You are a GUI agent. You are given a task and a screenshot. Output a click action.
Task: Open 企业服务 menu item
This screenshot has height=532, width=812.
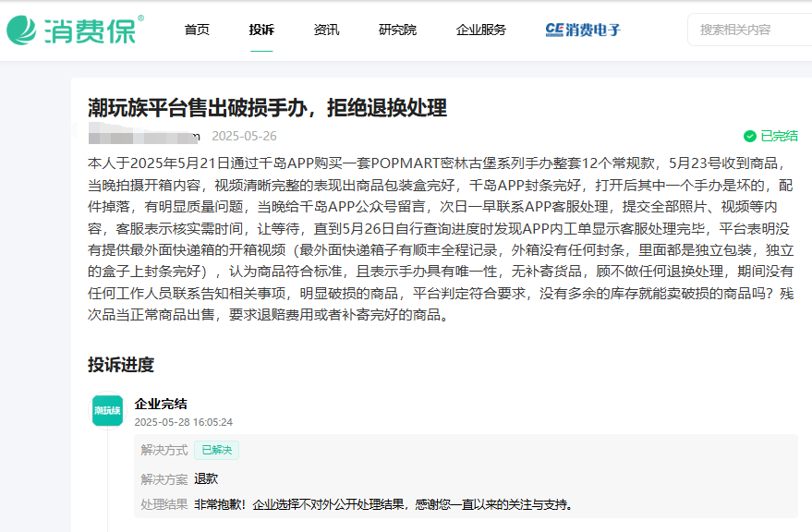point(481,30)
